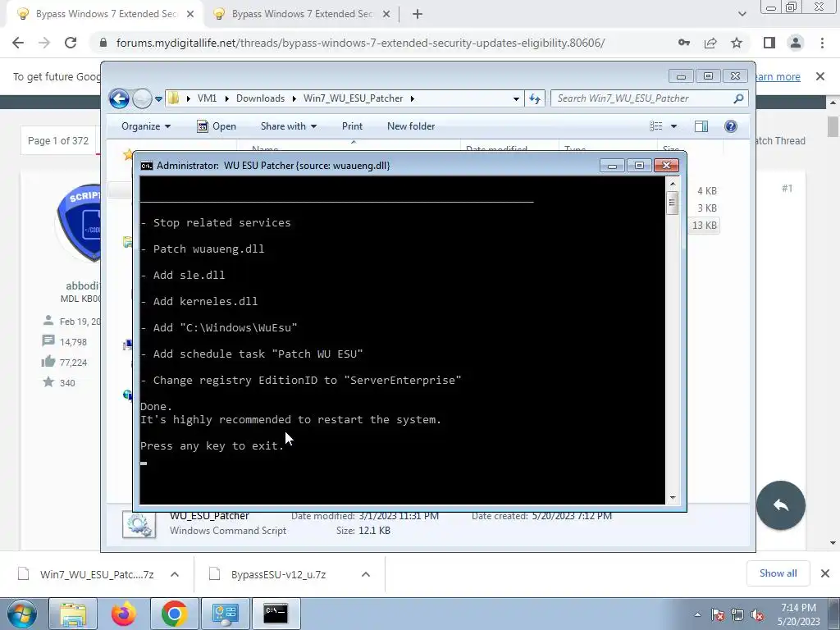Toggle Explorer preview pane icon
The height and width of the screenshot is (630, 840).
701,126
